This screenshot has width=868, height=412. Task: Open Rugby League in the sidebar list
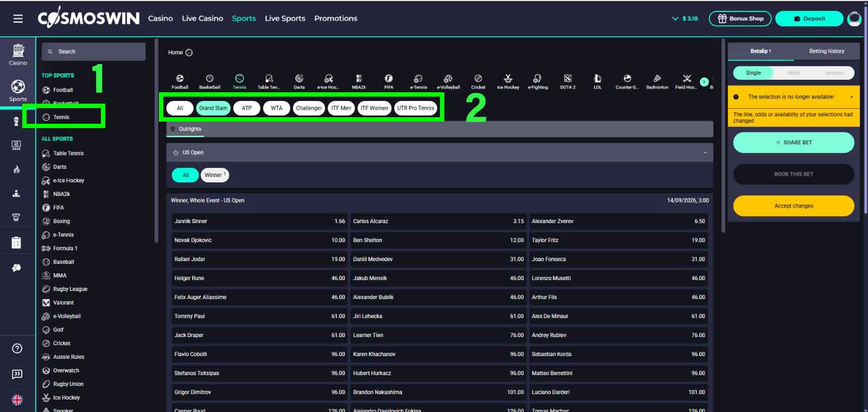tap(70, 289)
